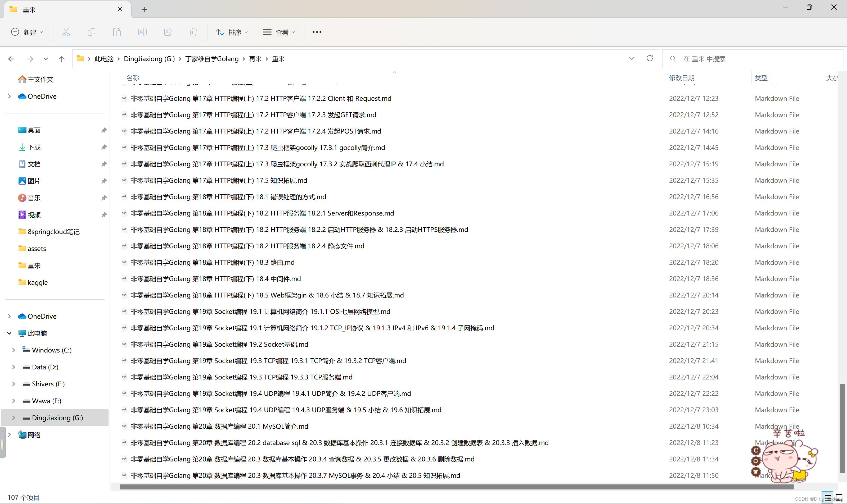Click the Paste clipboard icon

(117, 32)
